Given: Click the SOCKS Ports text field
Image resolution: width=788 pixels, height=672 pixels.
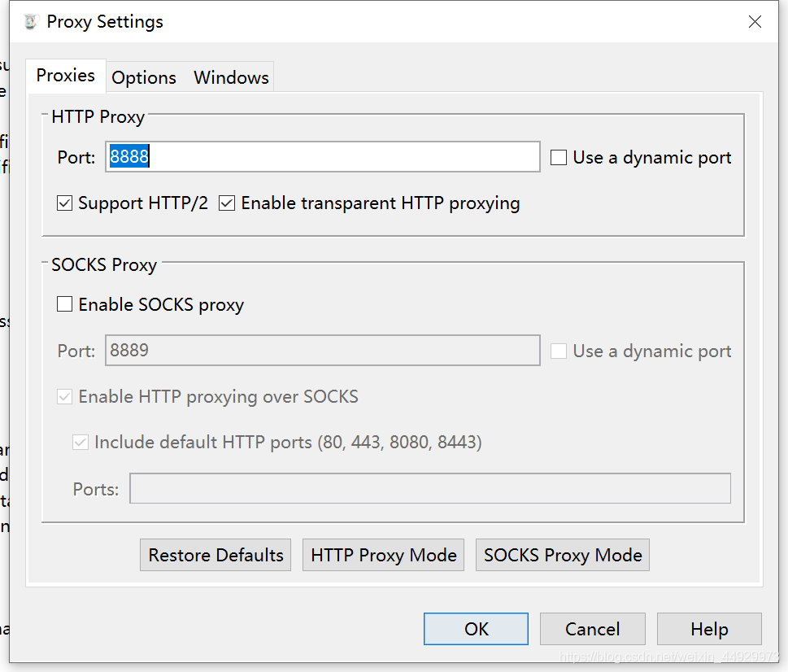Looking at the screenshot, I should tap(430, 488).
